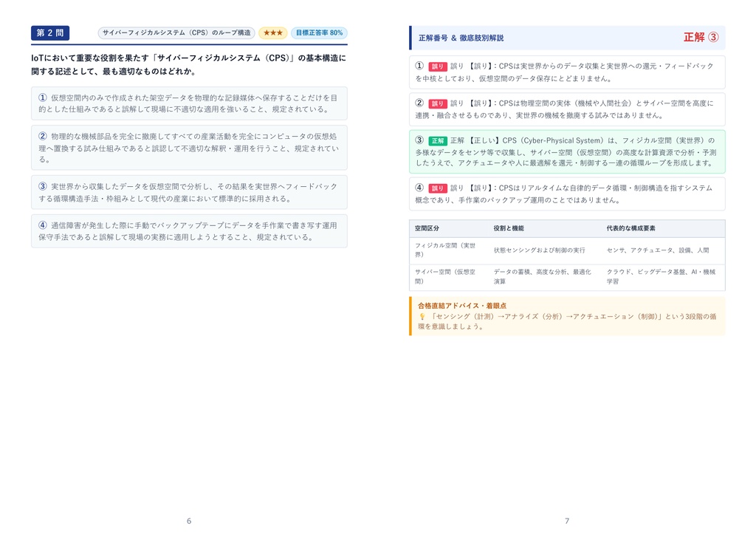
Task: Click explanation ④ text about リアルタイムな自律的データ循環
Action: (x=563, y=194)
